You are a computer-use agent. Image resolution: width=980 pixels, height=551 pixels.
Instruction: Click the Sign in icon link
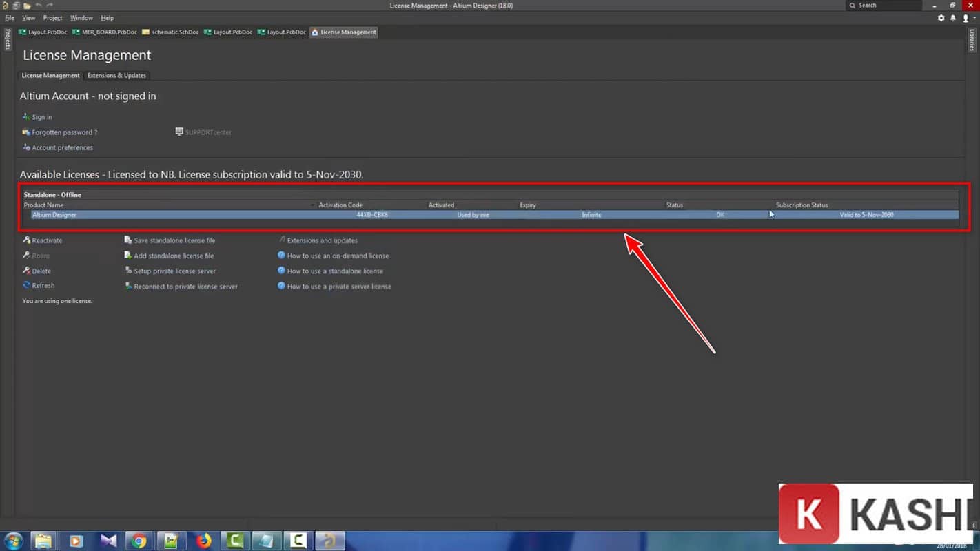click(26, 117)
